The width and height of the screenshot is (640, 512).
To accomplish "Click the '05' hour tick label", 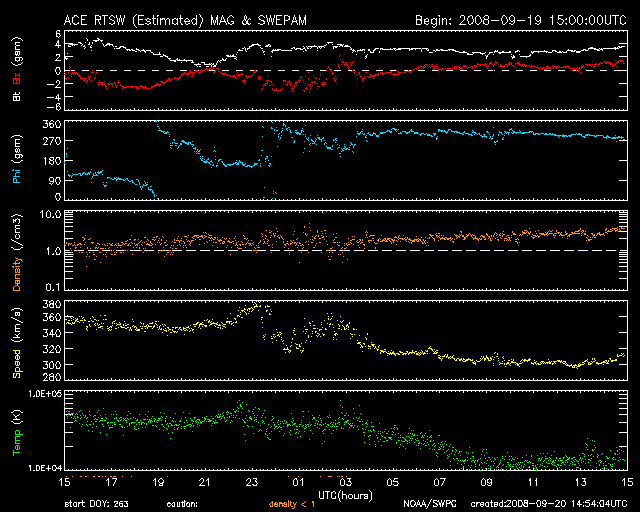I will (x=392, y=483).
